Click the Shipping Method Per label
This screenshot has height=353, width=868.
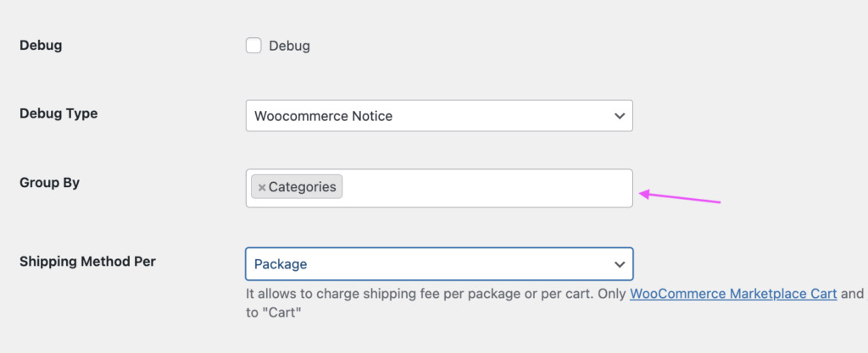[87, 261]
